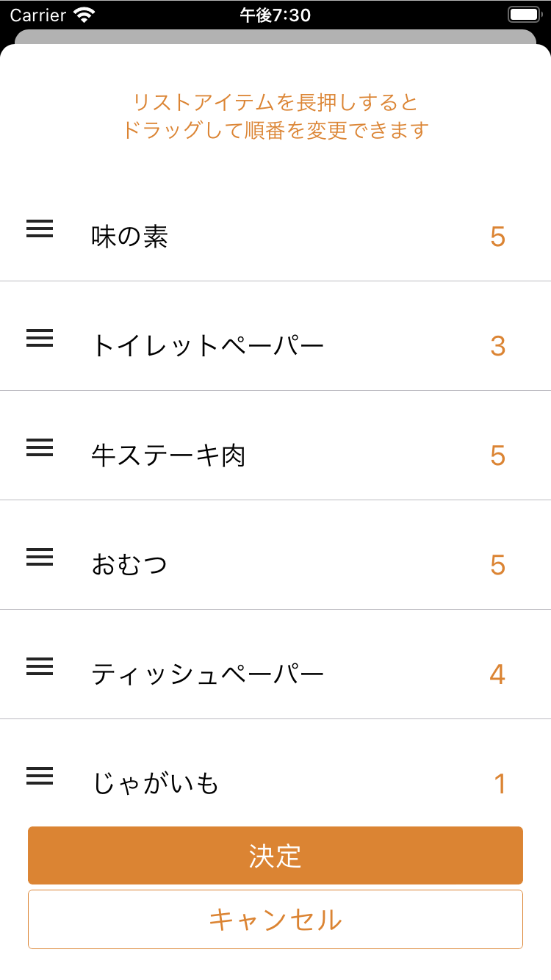Tap the drag handle beside トイレットペーパー
Viewport: 551px width, 980px height.
coord(40,339)
